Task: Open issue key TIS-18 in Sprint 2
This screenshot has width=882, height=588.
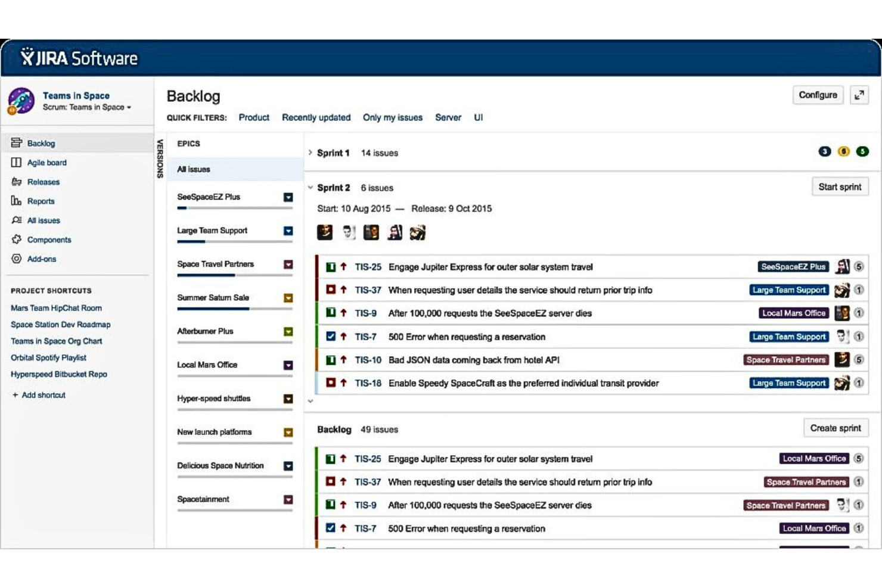Action: [x=368, y=383]
